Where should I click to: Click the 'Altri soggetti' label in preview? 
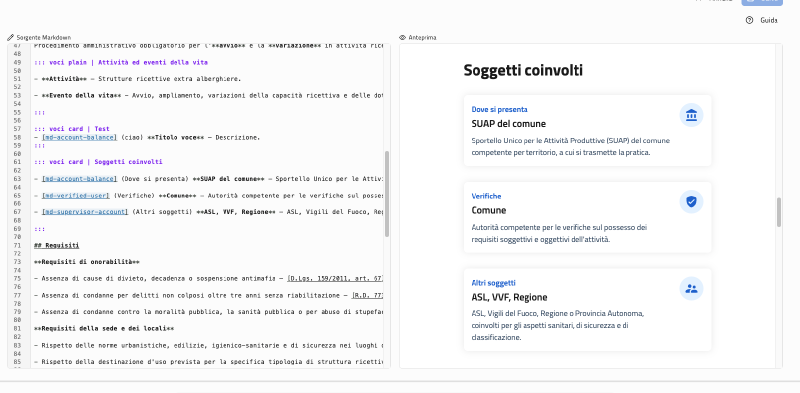(493, 283)
